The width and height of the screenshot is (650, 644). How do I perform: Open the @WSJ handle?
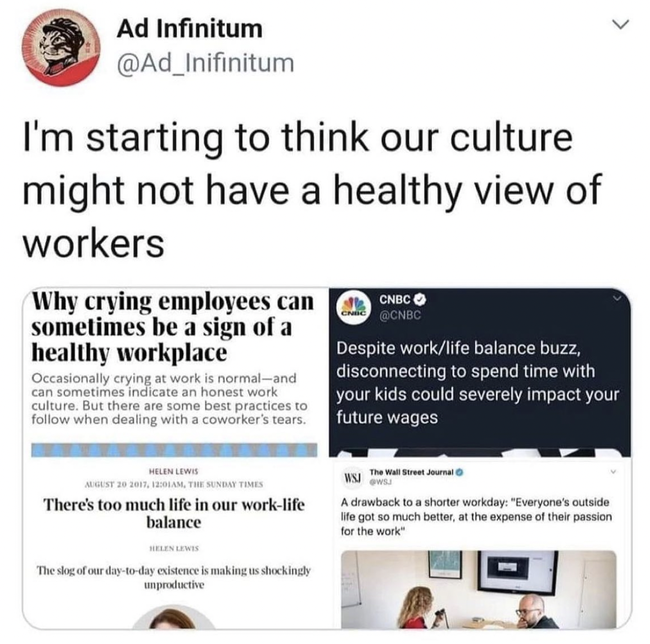click(380, 482)
